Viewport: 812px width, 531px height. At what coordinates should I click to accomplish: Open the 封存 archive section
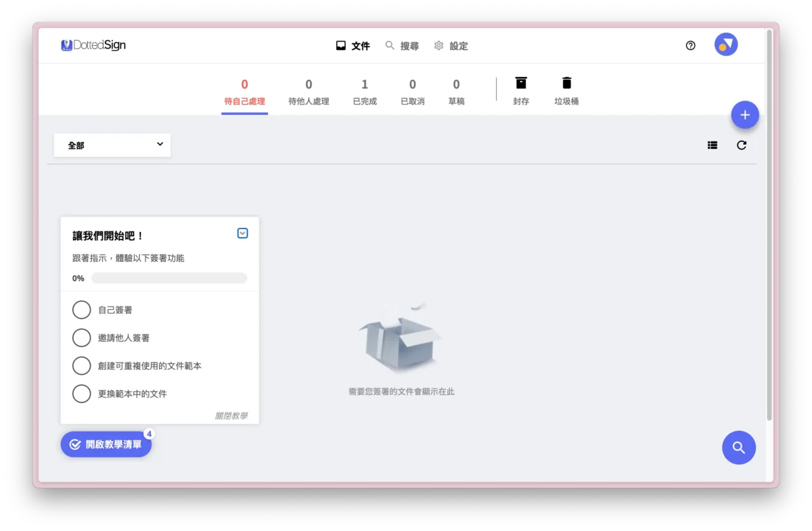coord(521,90)
